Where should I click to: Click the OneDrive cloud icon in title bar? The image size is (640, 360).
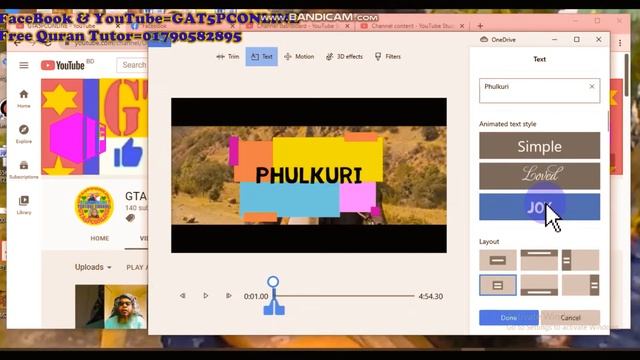484,40
